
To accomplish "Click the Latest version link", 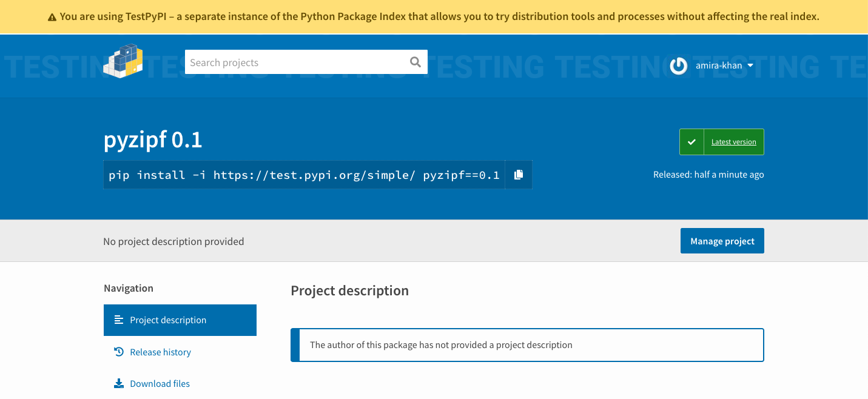I will 734,142.
